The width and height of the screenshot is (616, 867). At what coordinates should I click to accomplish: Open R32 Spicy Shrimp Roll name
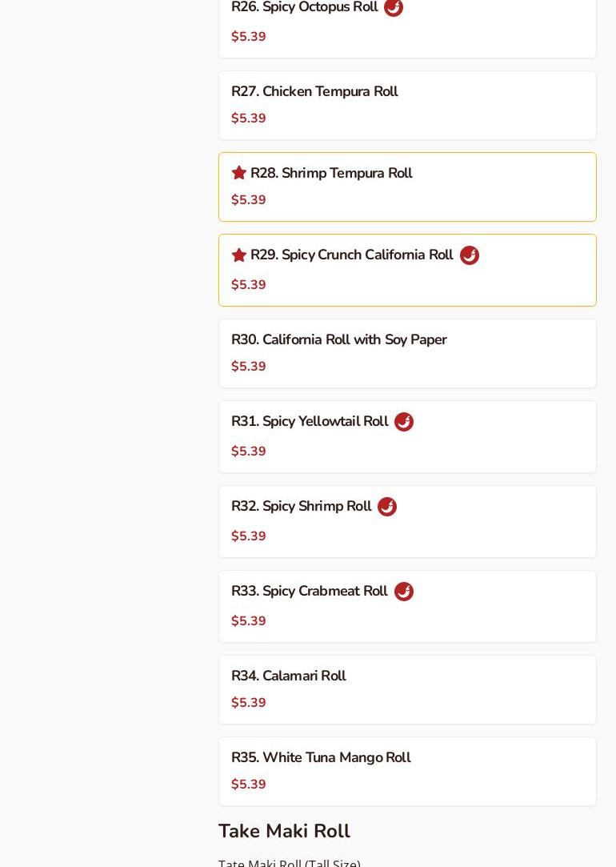click(301, 507)
